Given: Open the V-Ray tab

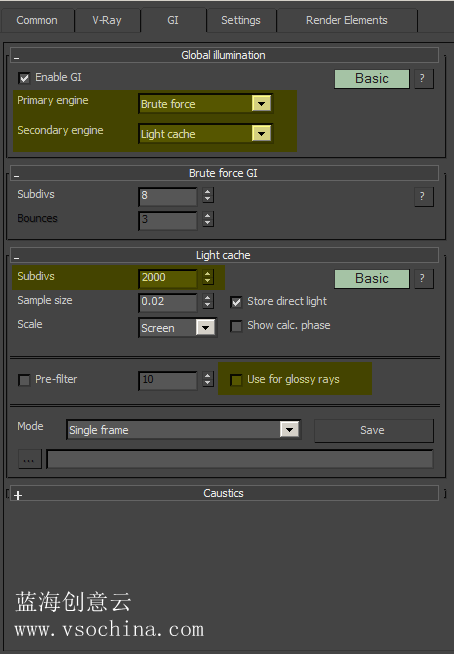Looking at the screenshot, I should (x=107, y=20).
